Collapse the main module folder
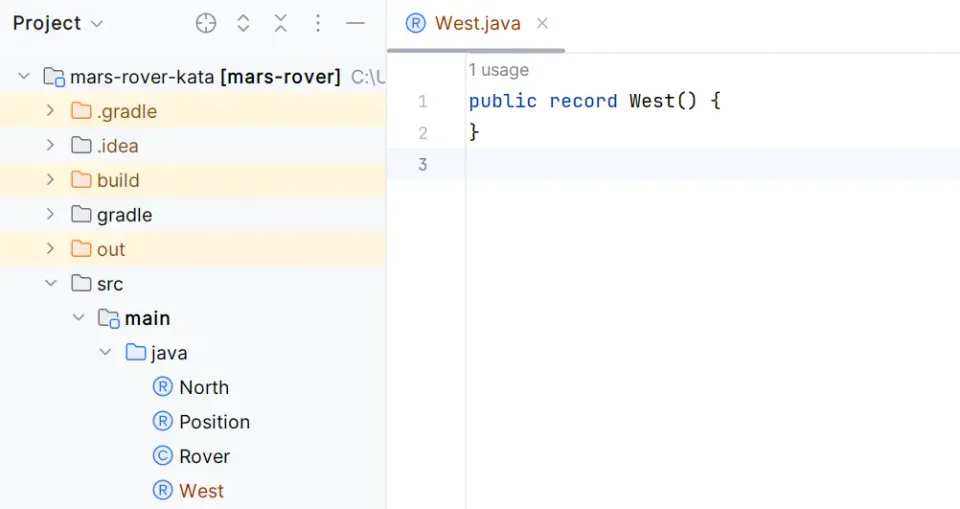 (78, 318)
